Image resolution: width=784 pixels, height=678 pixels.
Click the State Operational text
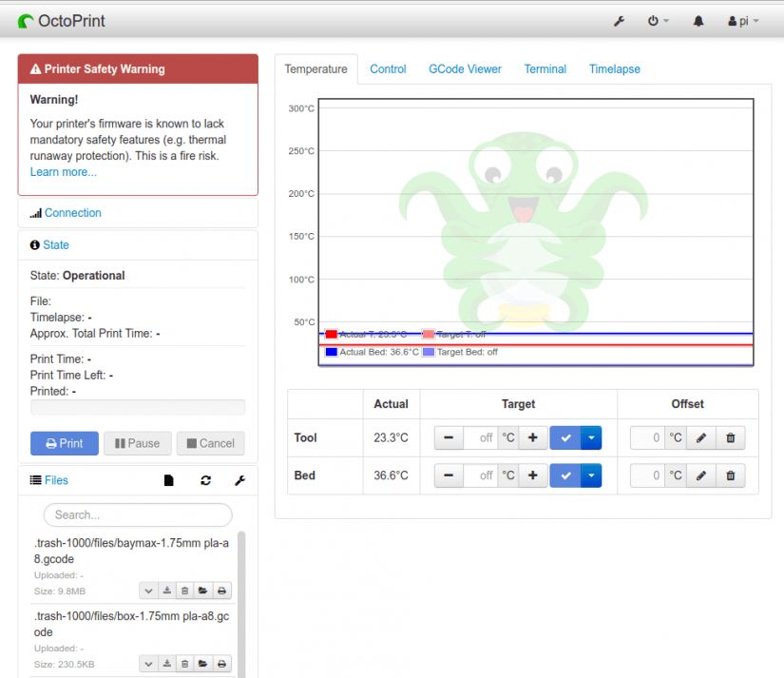[78, 276]
